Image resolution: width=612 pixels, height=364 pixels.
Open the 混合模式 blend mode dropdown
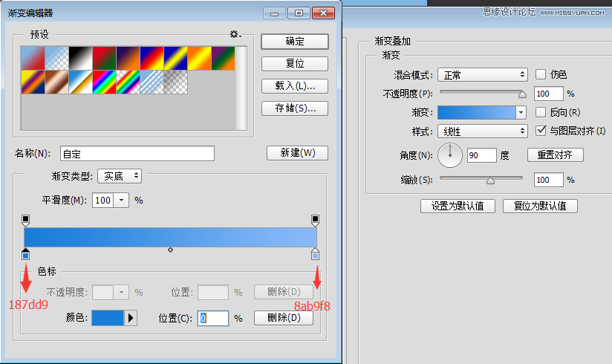[x=482, y=74]
